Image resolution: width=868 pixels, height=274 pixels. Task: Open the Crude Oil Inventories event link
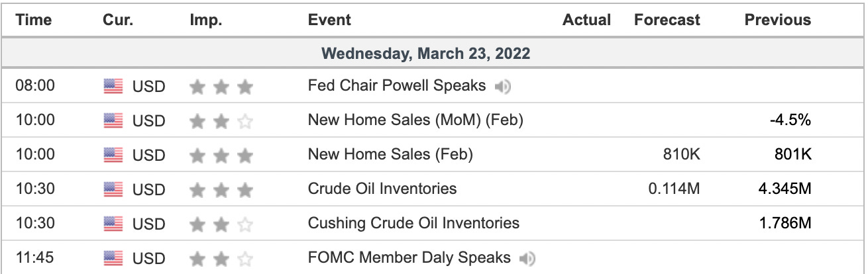pyautogui.click(x=382, y=189)
